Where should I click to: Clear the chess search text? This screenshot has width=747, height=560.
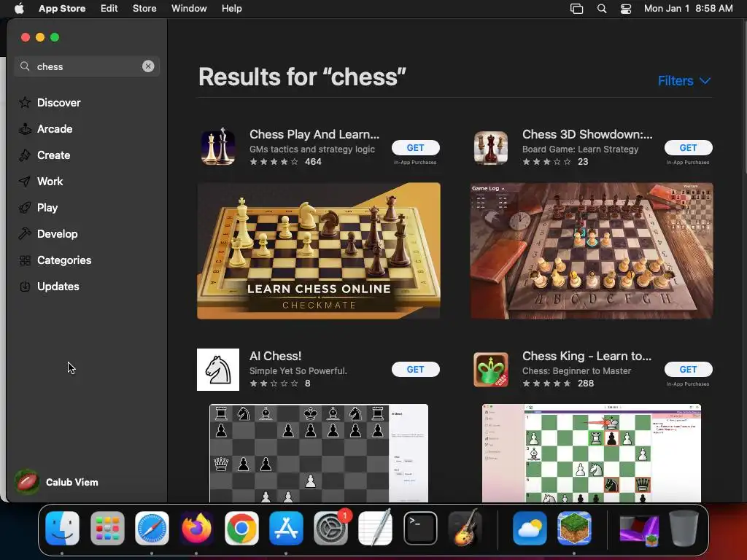(148, 66)
